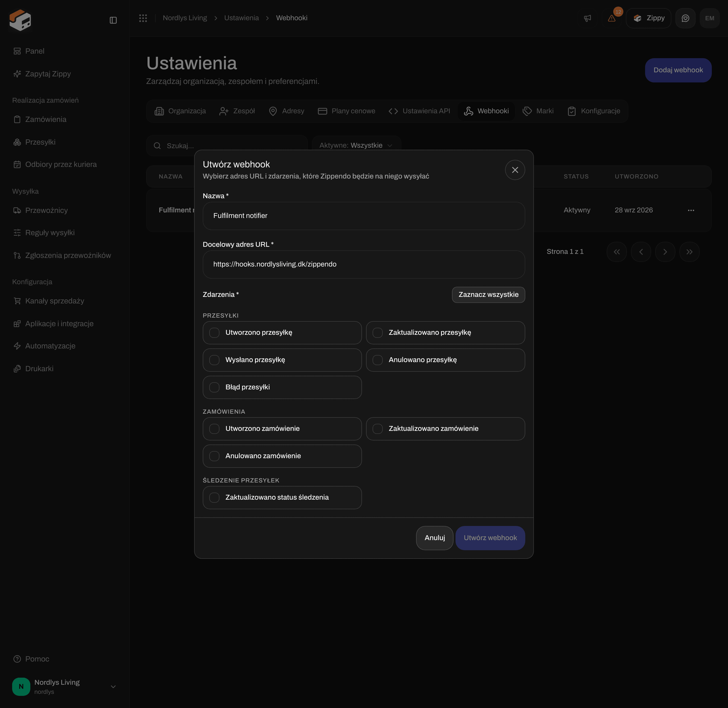The width and height of the screenshot is (728, 708).
Task: Go to the last page
Action: (x=689, y=252)
